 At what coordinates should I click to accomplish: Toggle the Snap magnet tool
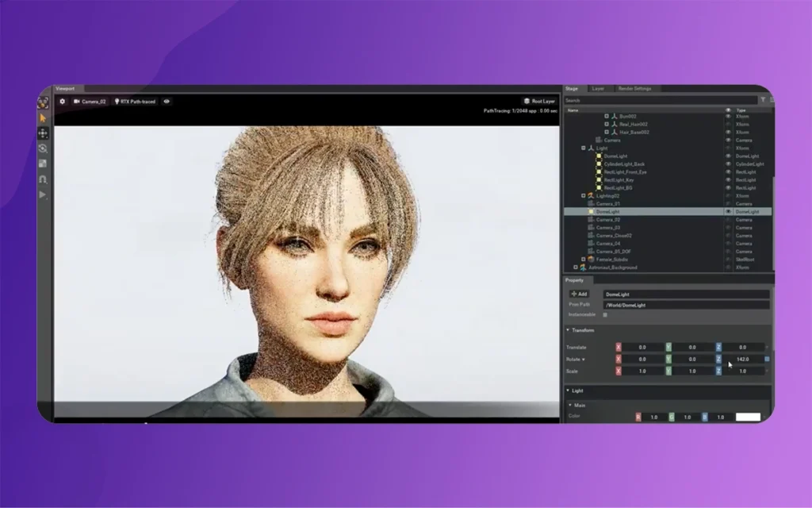[x=43, y=179]
